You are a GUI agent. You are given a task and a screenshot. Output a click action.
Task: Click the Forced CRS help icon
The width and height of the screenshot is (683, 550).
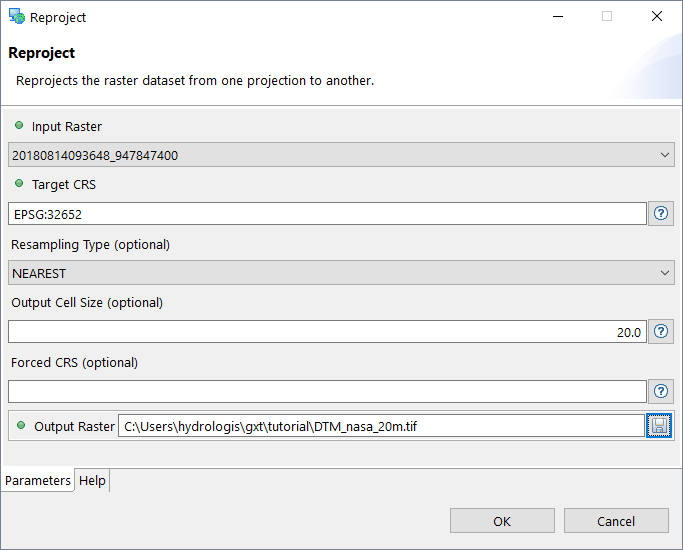pyautogui.click(x=661, y=391)
